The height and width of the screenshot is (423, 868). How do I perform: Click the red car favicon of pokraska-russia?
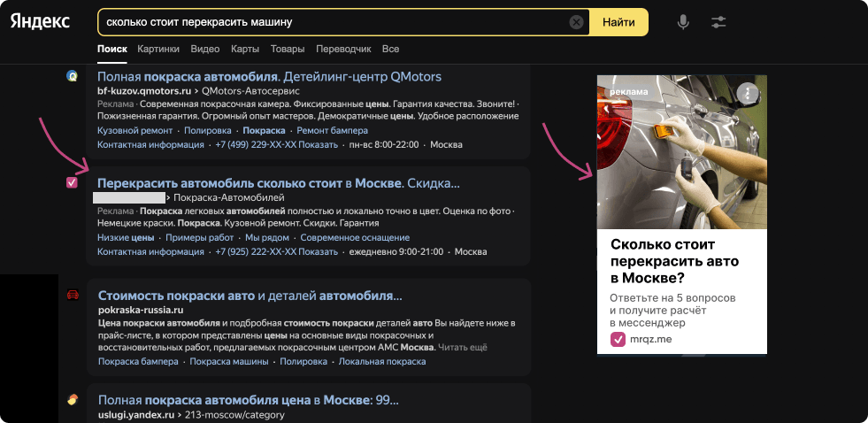(x=73, y=295)
